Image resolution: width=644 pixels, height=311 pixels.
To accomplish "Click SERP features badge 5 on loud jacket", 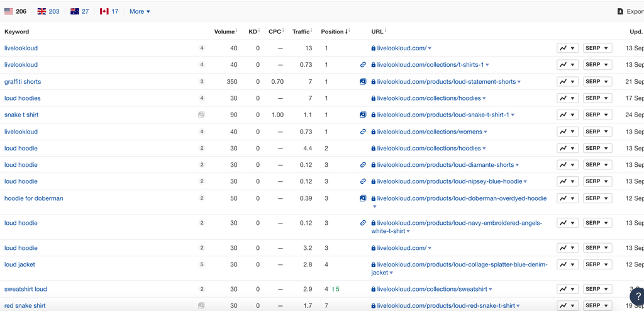I will (202, 264).
